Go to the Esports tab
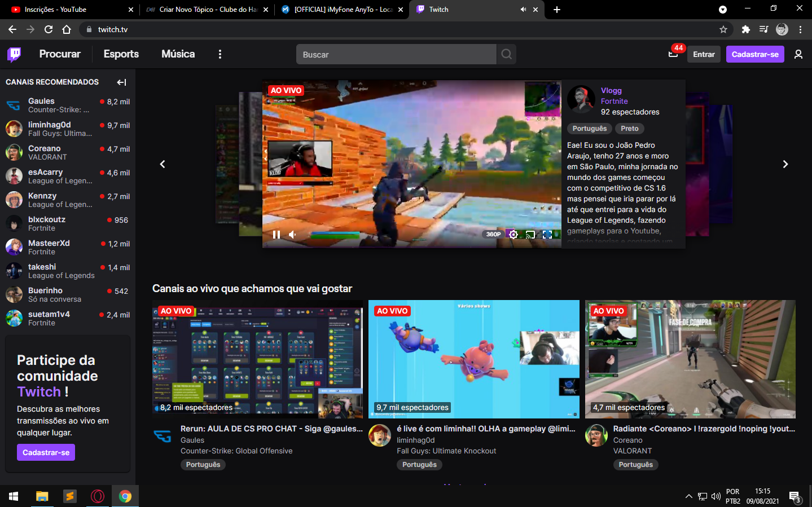The width and height of the screenshot is (812, 507). tap(121, 54)
